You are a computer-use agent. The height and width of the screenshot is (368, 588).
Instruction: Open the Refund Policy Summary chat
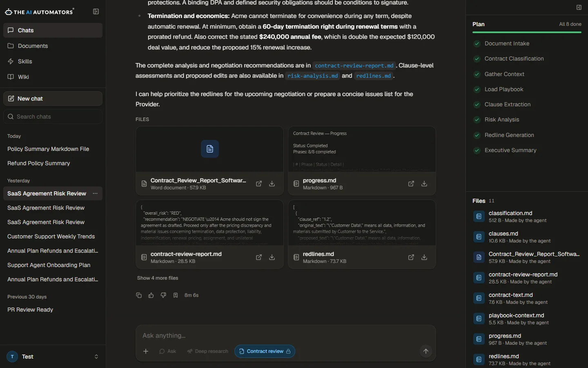coord(53,163)
